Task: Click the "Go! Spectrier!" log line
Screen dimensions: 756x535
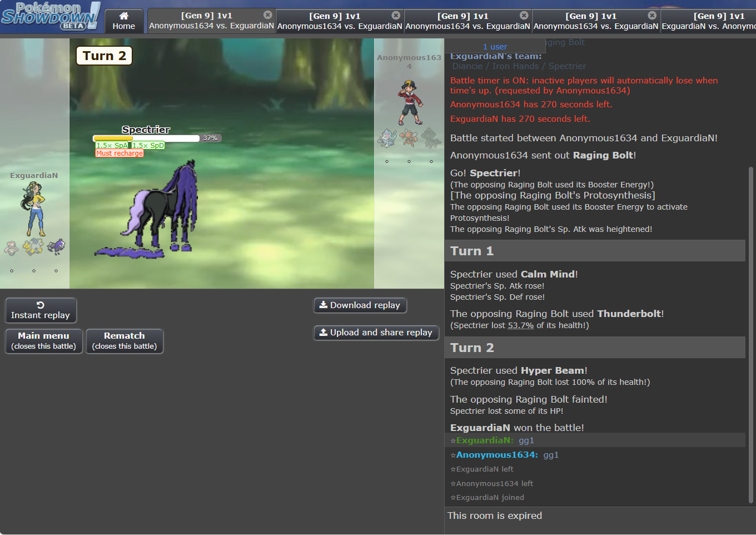Action: 485,173
